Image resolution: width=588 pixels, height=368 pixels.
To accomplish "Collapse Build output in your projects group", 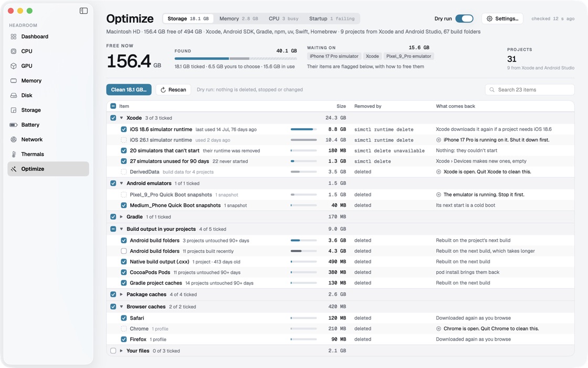I will point(121,229).
